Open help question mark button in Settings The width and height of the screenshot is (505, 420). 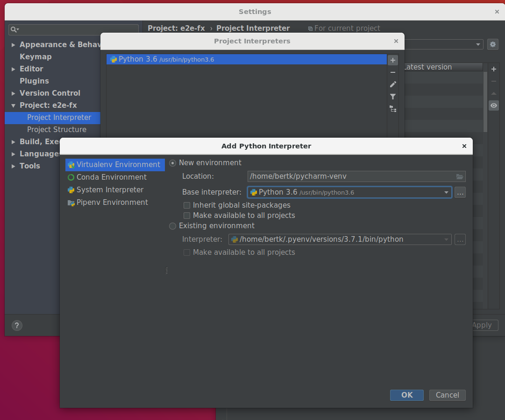click(x=17, y=325)
